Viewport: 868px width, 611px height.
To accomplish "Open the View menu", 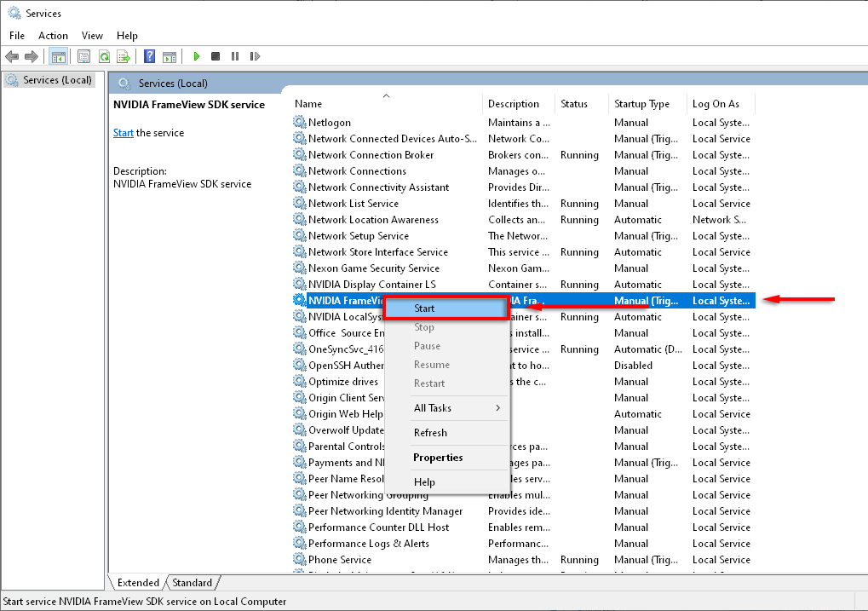I will pyautogui.click(x=92, y=36).
